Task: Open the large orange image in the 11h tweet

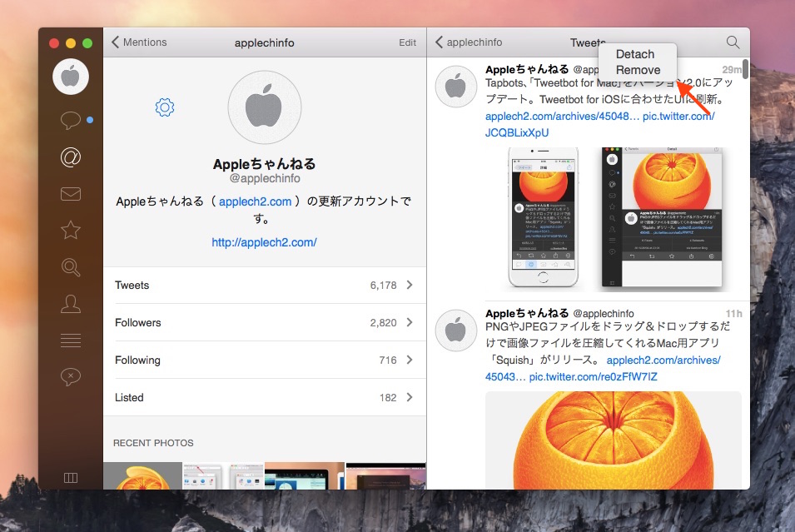Action: tap(614, 440)
